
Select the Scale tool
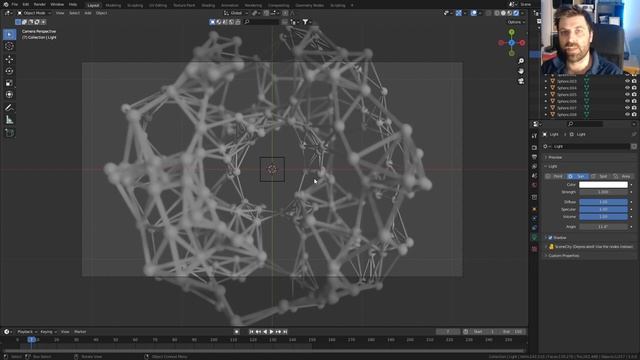[x=9, y=83]
